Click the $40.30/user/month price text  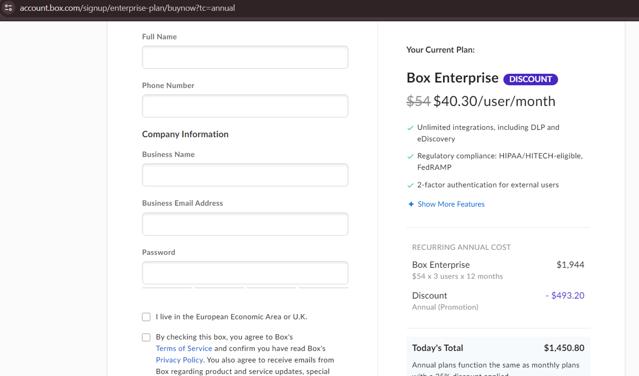coord(494,101)
